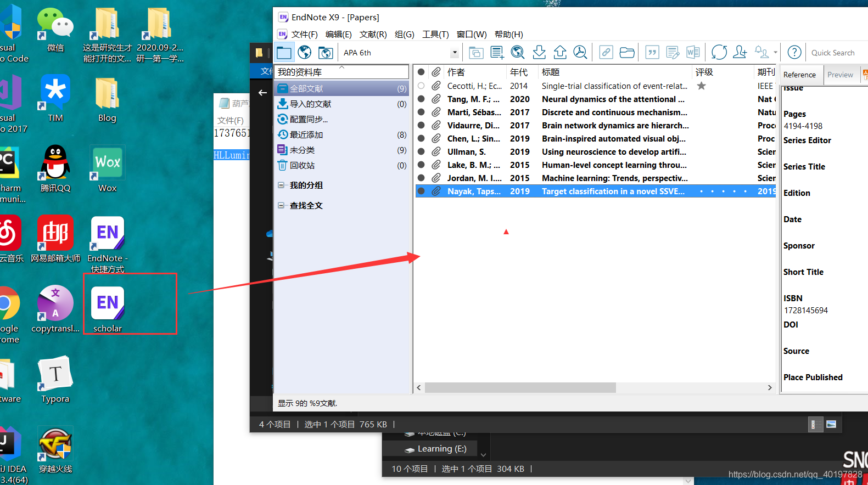Switch to Local Library mode icon
Viewport: 868px width, 485px height.
pos(284,53)
